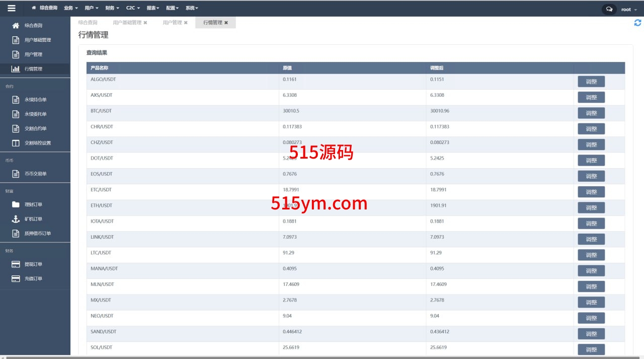Click 调整 button for BTC/USDT

coord(591,113)
